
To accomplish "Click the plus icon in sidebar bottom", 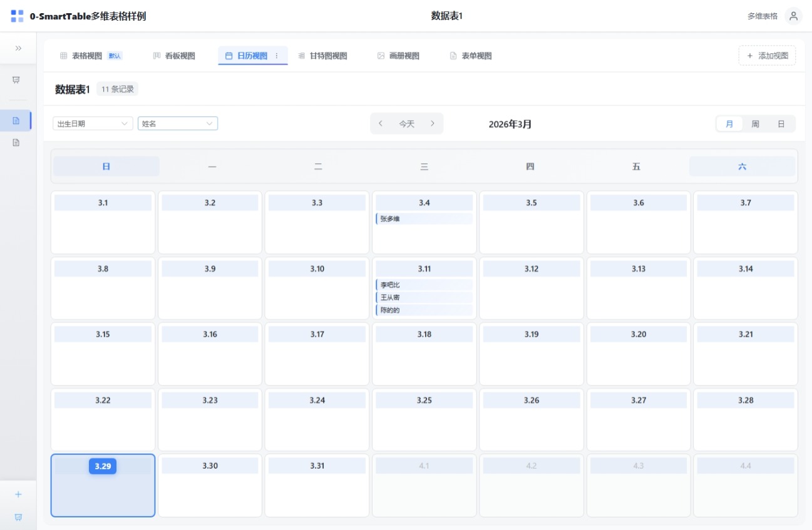I will click(x=18, y=494).
